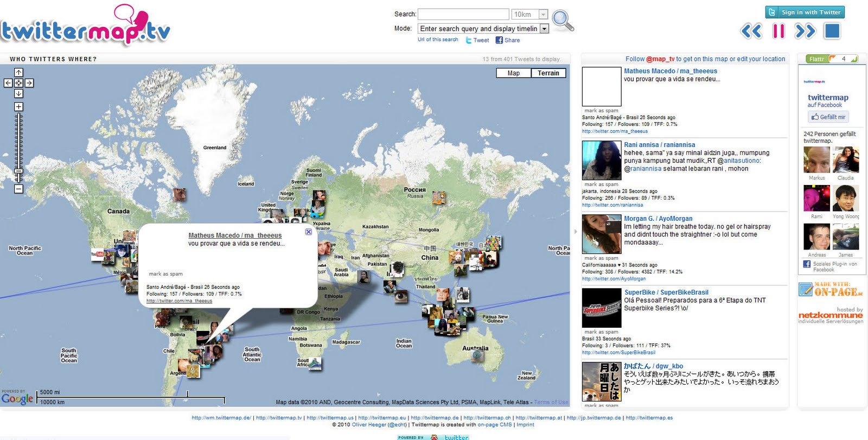Click Gefällt mir Facebook like button
Screen dimensions: 868x440
click(828, 117)
